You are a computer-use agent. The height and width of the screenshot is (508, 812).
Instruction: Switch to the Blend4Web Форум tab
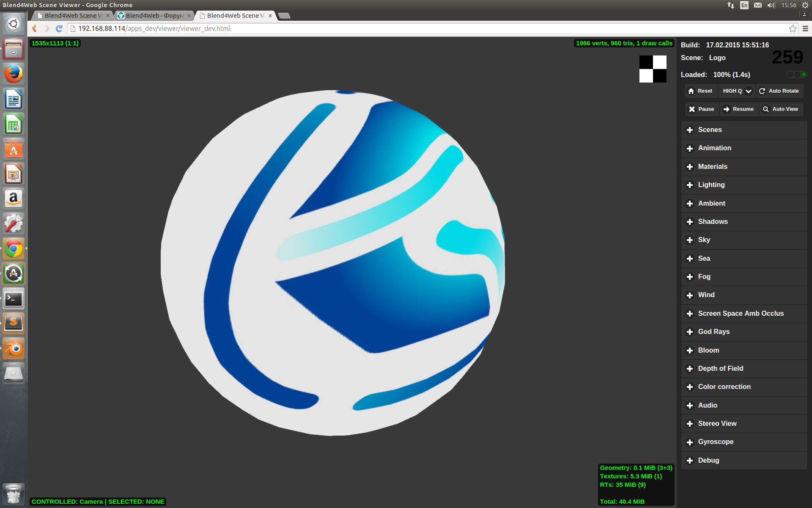tap(154, 16)
